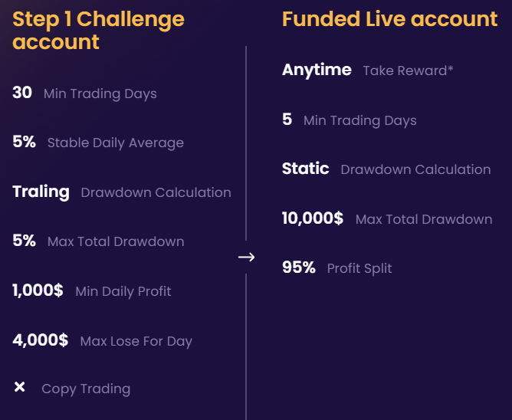Click the right arrow between accounts
This screenshot has width=512, height=420.
(247, 258)
